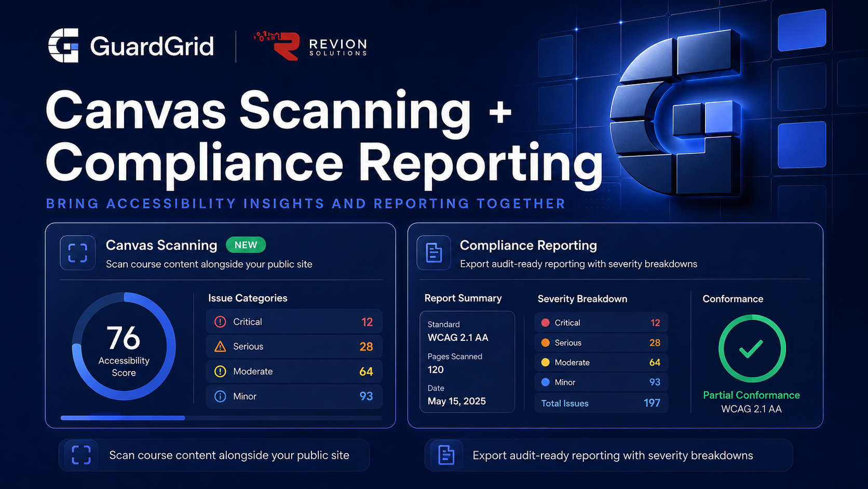868x489 pixels.
Task: Click the Scan course content subtitle in card
Action: (x=209, y=264)
